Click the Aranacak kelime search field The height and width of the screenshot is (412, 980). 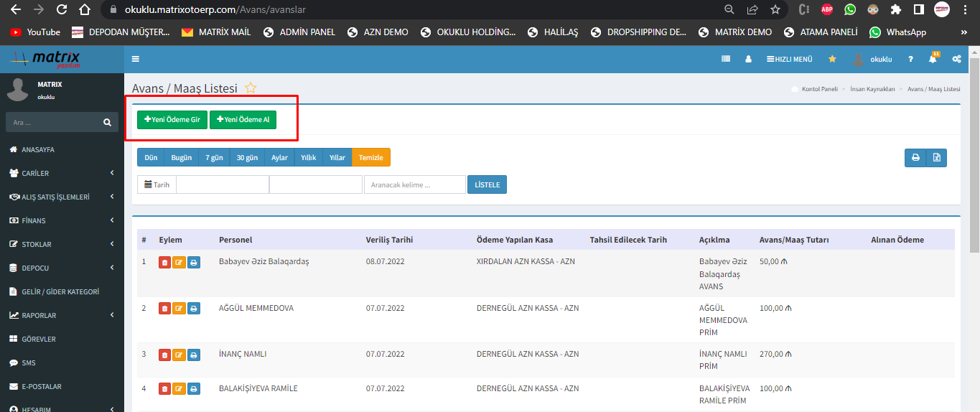415,184
